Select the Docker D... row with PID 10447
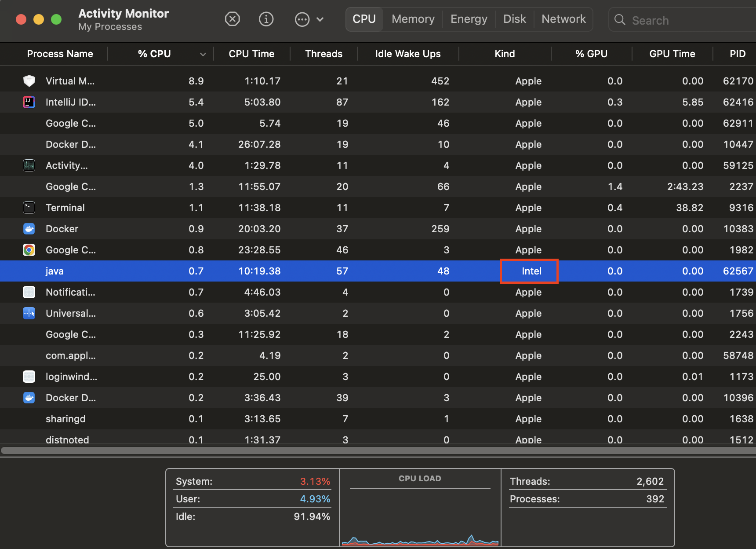Image resolution: width=756 pixels, height=549 pixels. pyautogui.click(x=378, y=144)
